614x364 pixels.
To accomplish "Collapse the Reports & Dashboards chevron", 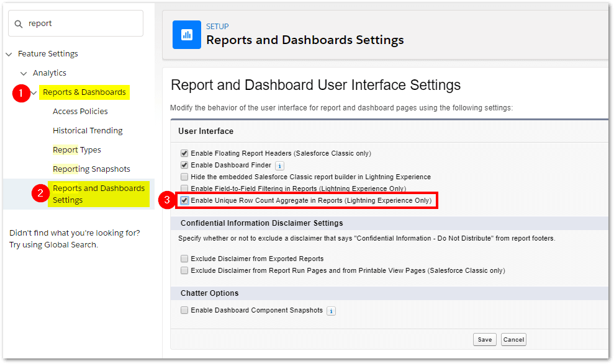I will click(34, 92).
